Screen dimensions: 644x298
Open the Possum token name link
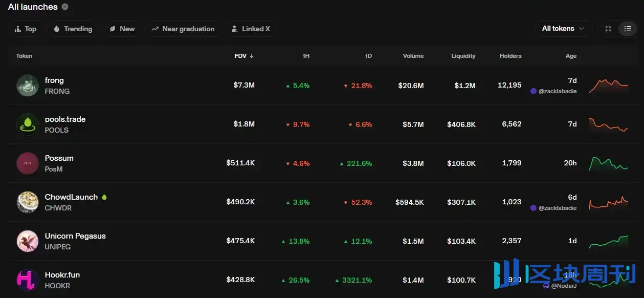point(59,158)
